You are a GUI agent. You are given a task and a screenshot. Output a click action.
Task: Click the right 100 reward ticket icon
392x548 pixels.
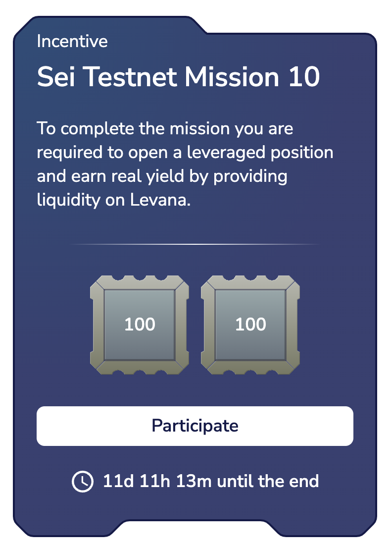tap(250, 325)
